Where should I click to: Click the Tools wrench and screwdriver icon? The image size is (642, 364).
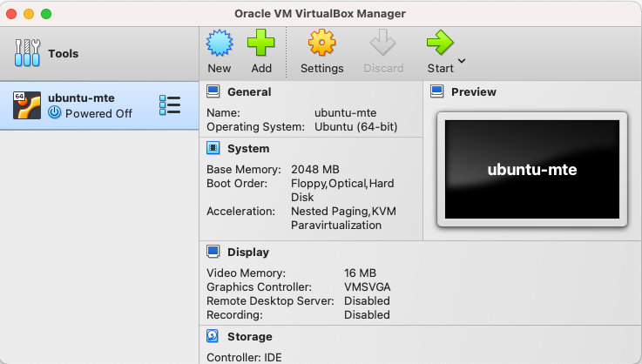pos(27,53)
